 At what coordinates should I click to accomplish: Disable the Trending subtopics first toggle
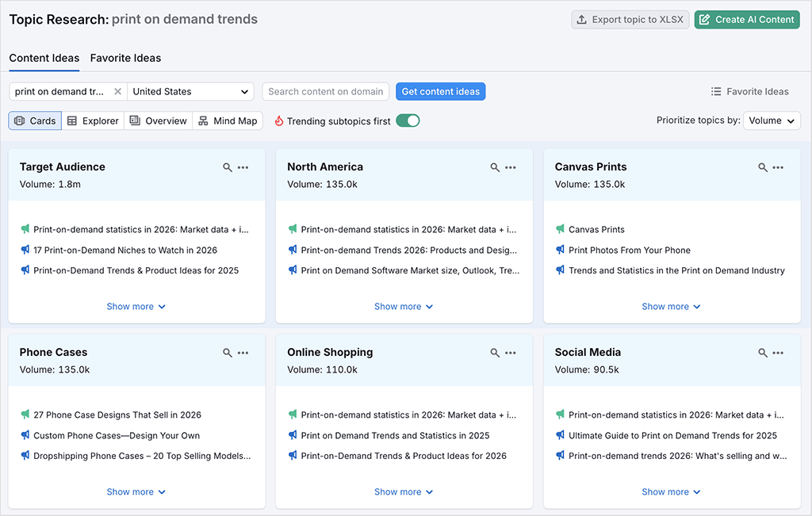coord(408,120)
